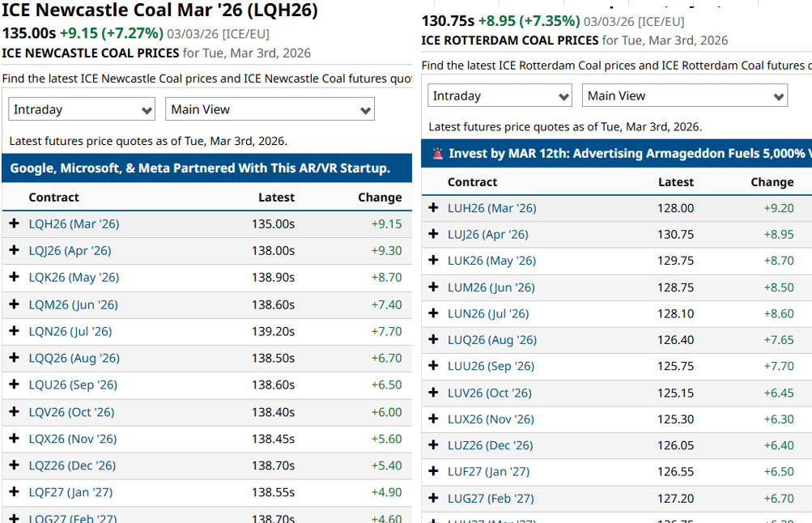This screenshot has width=812, height=523.
Task: Click the plus icon beside LQM26 (Jun '26)
Action: 14,304
